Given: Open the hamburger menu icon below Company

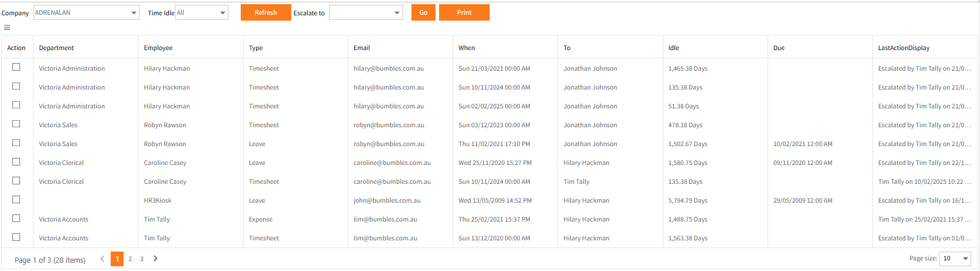Looking at the screenshot, I should (7, 28).
